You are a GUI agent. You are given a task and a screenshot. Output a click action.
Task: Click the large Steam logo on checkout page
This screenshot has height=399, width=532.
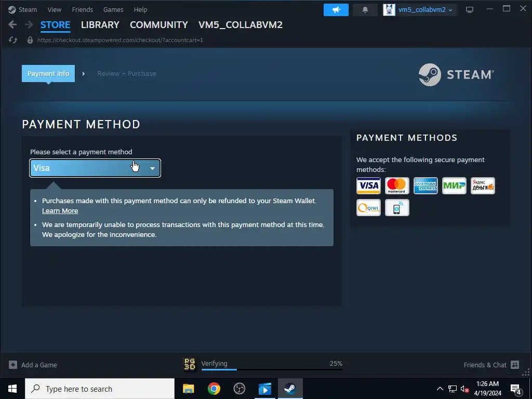pos(456,75)
